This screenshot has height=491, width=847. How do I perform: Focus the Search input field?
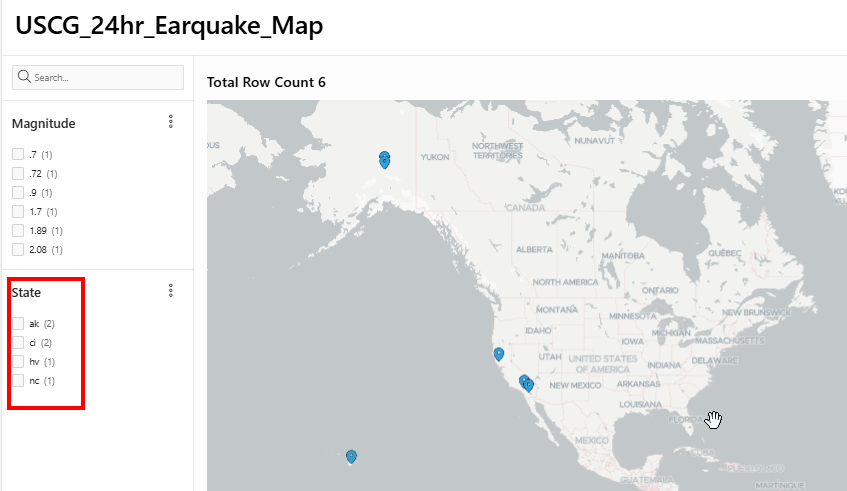[x=98, y=77]
